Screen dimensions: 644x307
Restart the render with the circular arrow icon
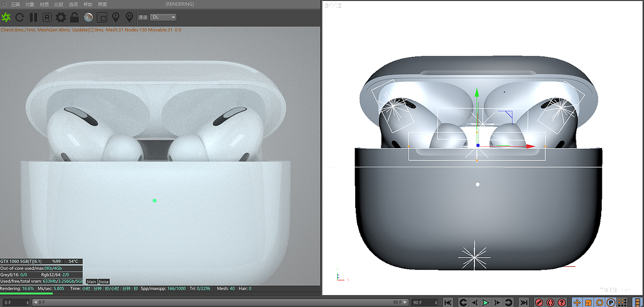point(20,18)
